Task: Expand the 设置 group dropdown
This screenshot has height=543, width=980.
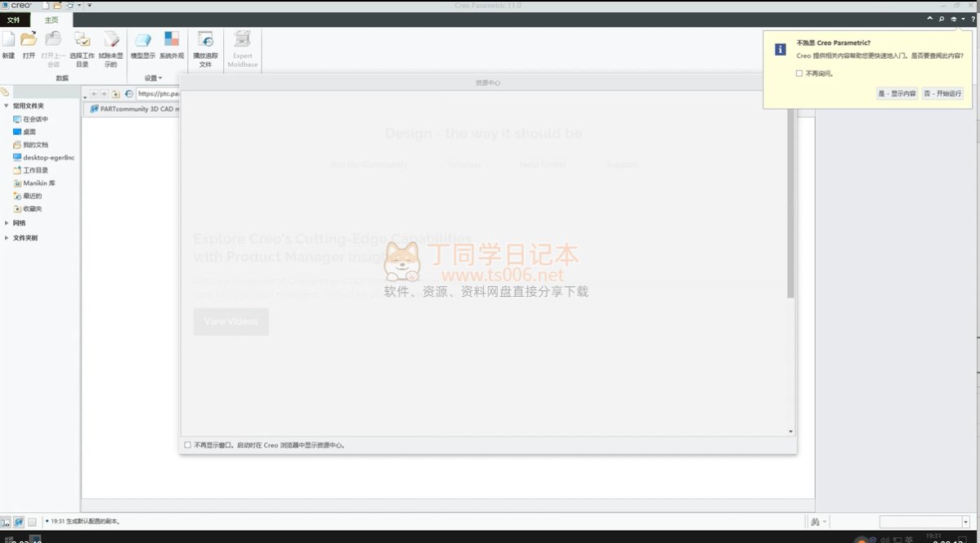Action: coord(153,79)
